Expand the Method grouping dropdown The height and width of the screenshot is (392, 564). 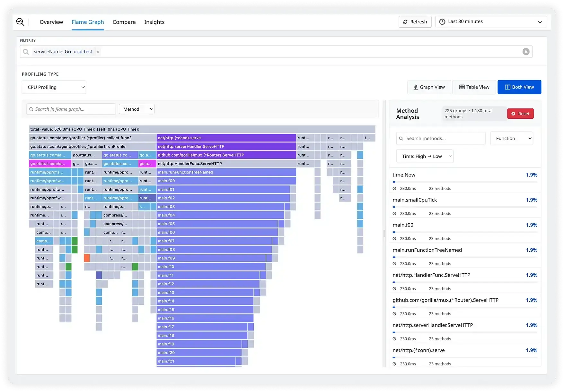[x=137, y=109]
